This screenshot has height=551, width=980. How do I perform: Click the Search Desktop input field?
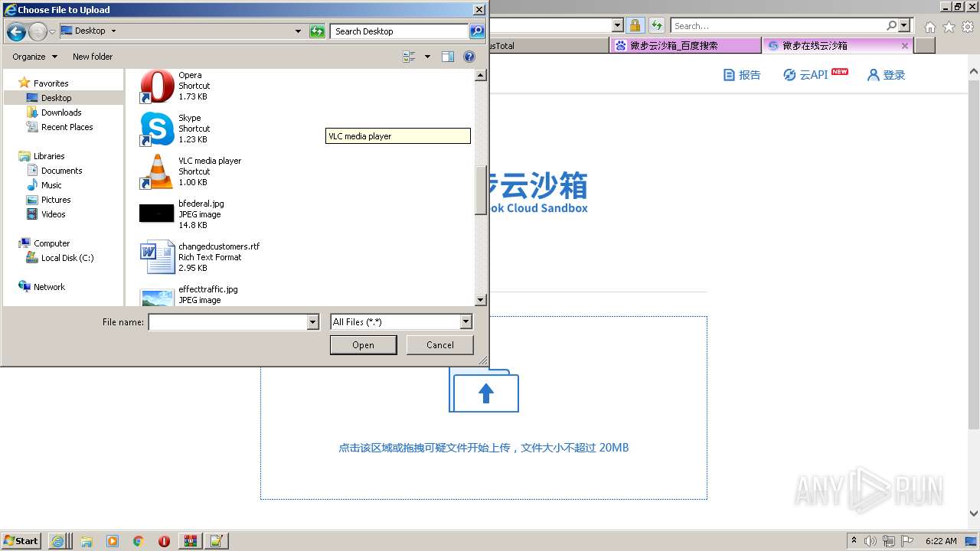pos(400,31)
